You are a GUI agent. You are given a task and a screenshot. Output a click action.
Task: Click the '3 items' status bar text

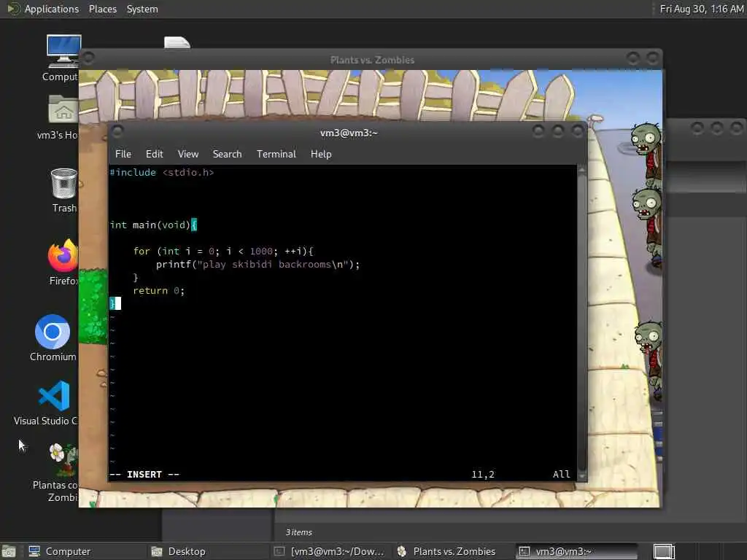tap(298, 532)
